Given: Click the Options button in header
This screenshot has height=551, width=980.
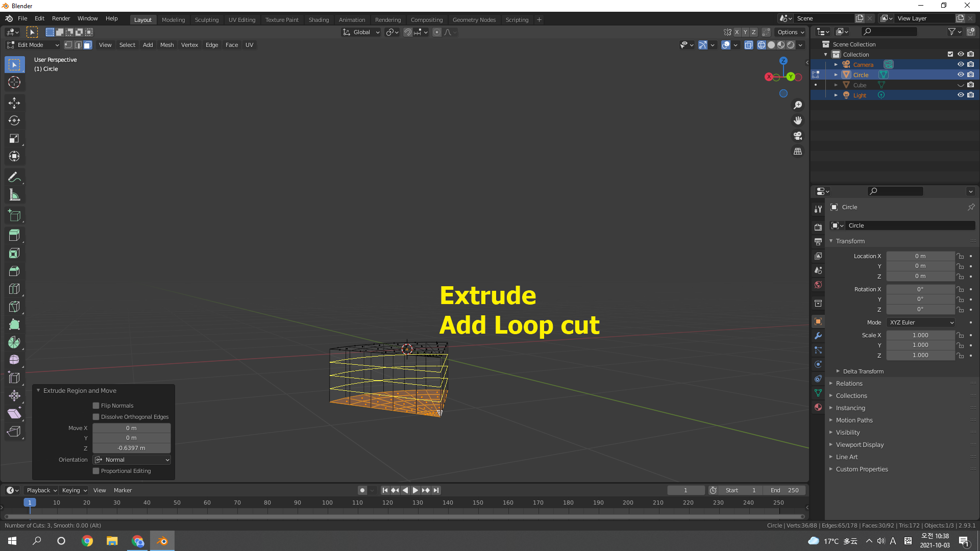Looking at the screenshot, I should 791,32.
